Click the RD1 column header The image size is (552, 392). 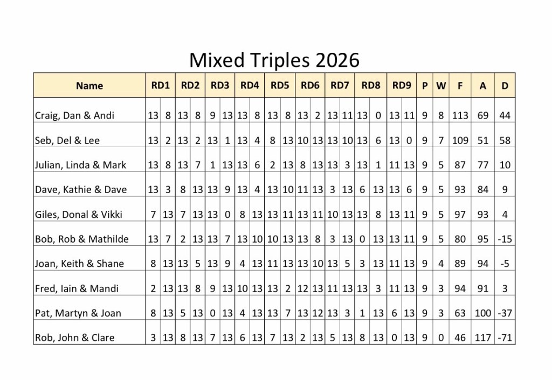[x=160, y=85]
